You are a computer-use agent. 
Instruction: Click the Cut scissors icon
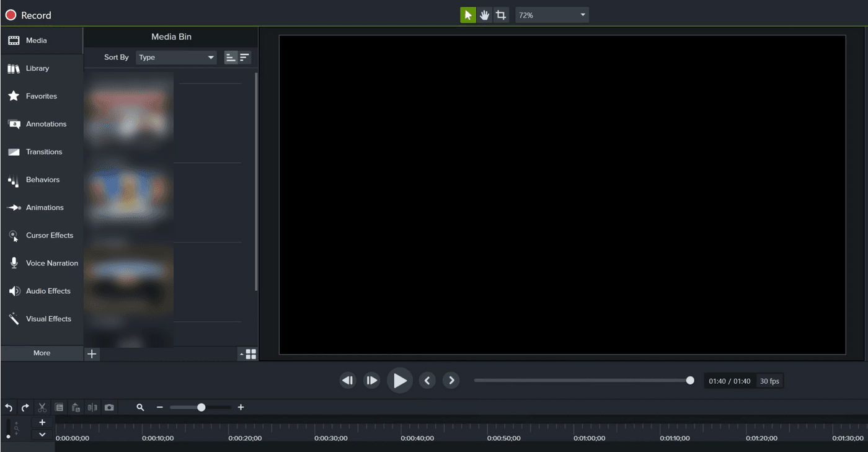click(42, 407)
